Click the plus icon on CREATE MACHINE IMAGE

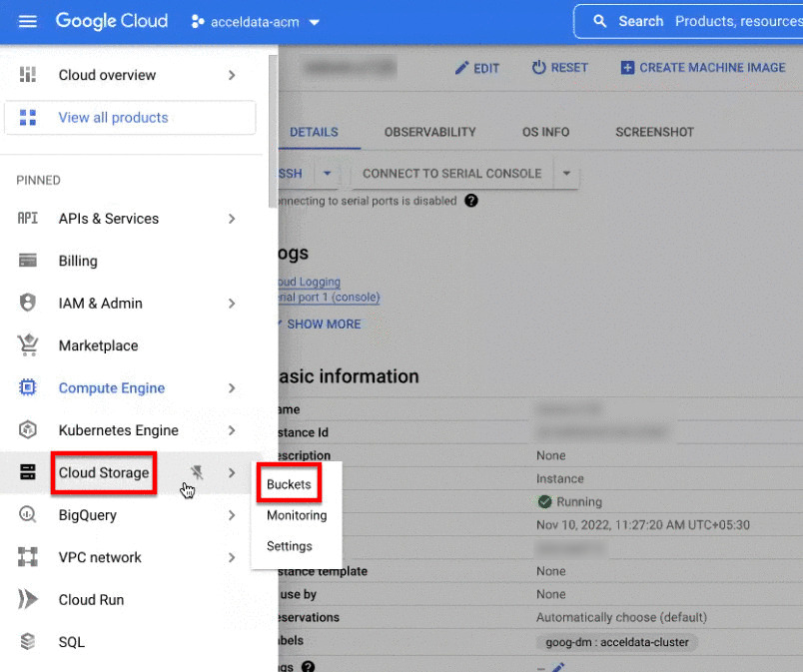pos(627,68)
